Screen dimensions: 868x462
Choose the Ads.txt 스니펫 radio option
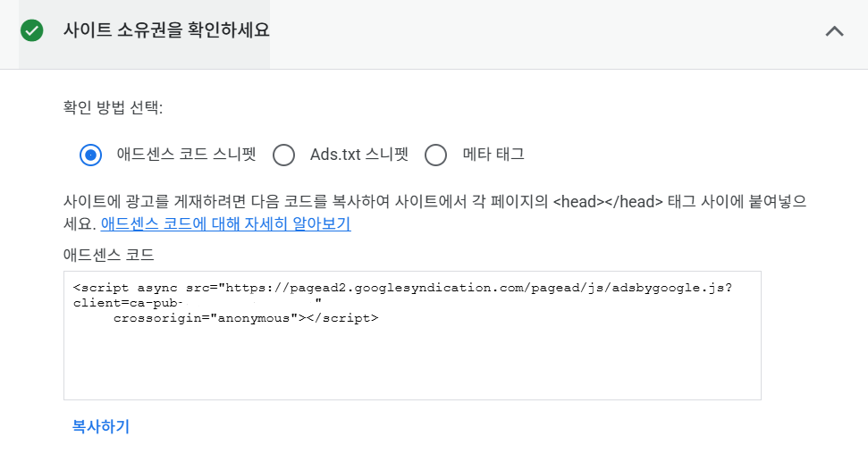[283, 155]
